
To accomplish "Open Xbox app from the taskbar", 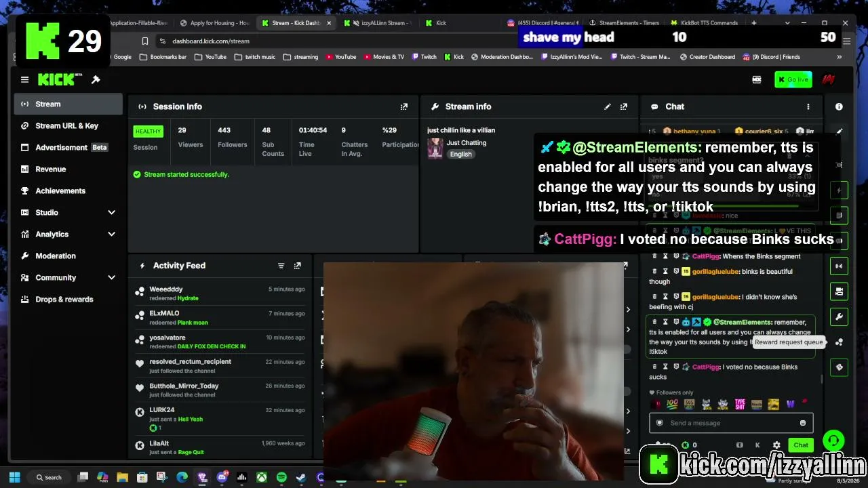I will (x=261, y=477).
